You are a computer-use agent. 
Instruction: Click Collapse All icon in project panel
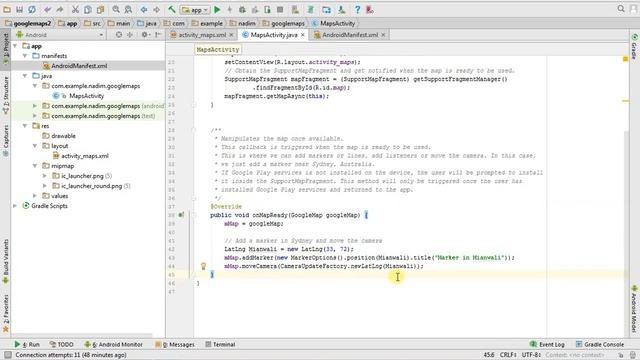click(x=130, y=35)
